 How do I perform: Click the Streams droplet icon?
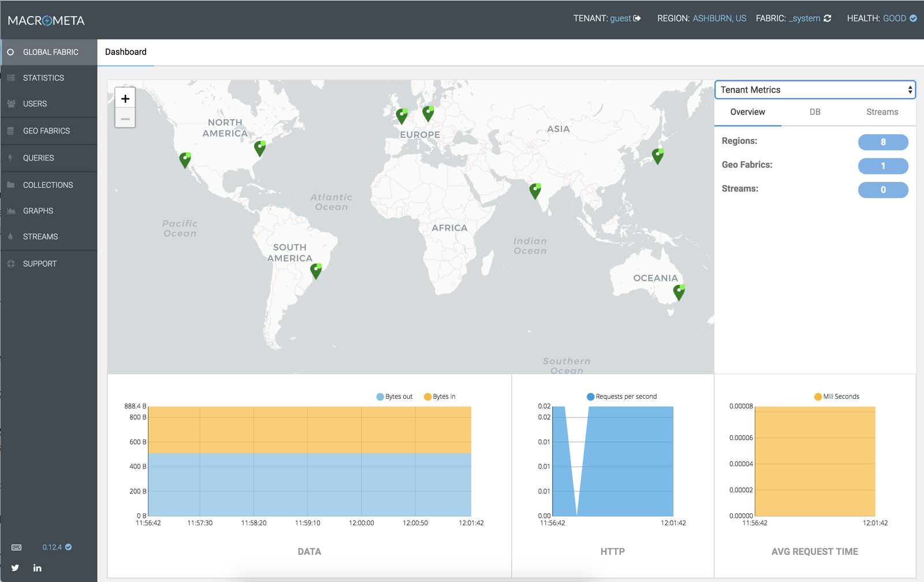pos(10,236)
